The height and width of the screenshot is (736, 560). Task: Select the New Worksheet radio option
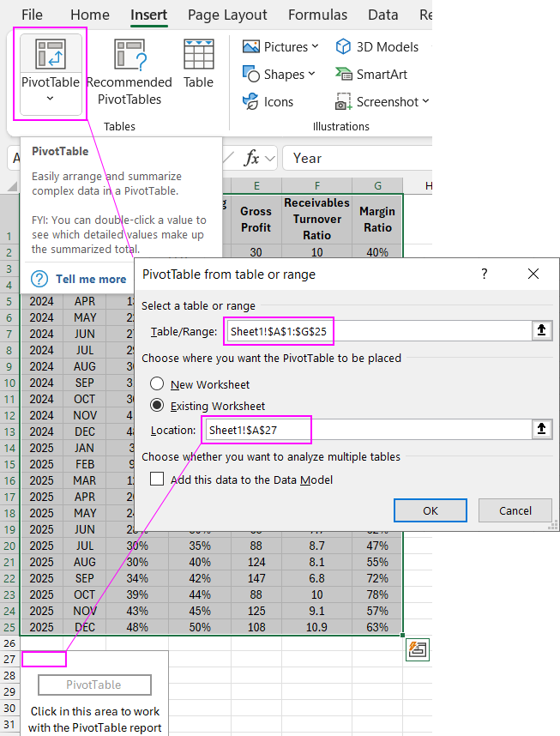(157, 385)
